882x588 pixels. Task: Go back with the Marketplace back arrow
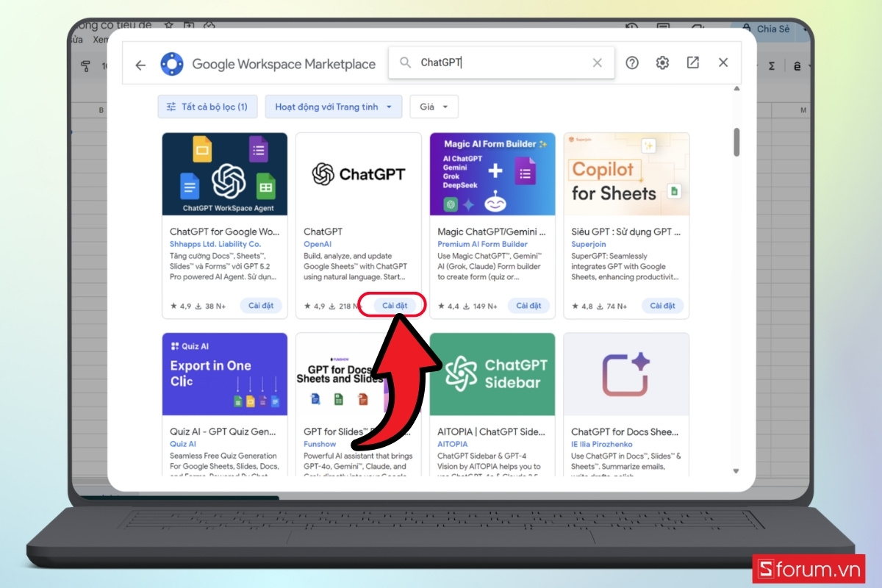point(140,65)
